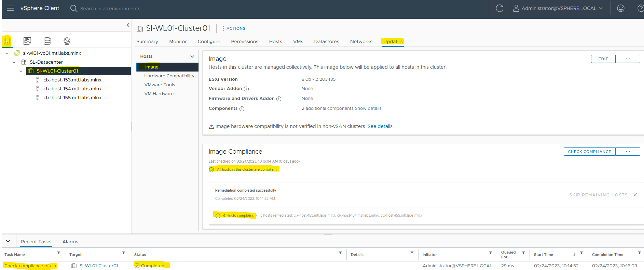Collapse the sl-wl01-vc01.mtl.labs.mlnx tree node
644x270 pixels.
pos(7,53)
